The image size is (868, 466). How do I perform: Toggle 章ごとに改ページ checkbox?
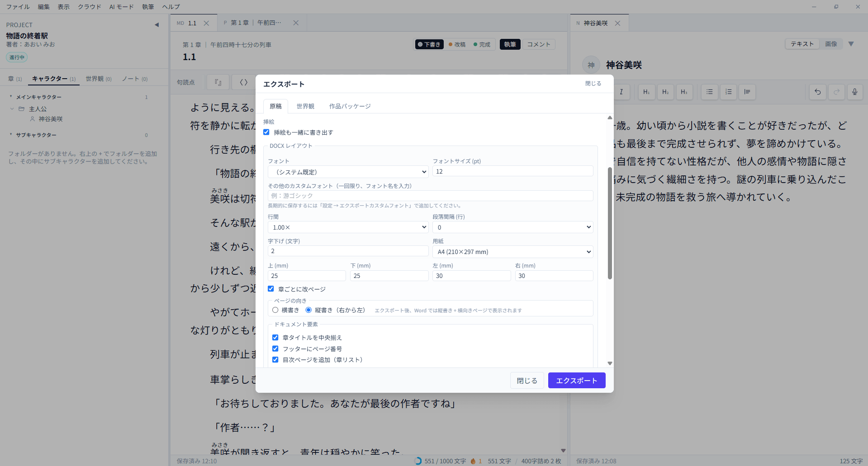271,289
